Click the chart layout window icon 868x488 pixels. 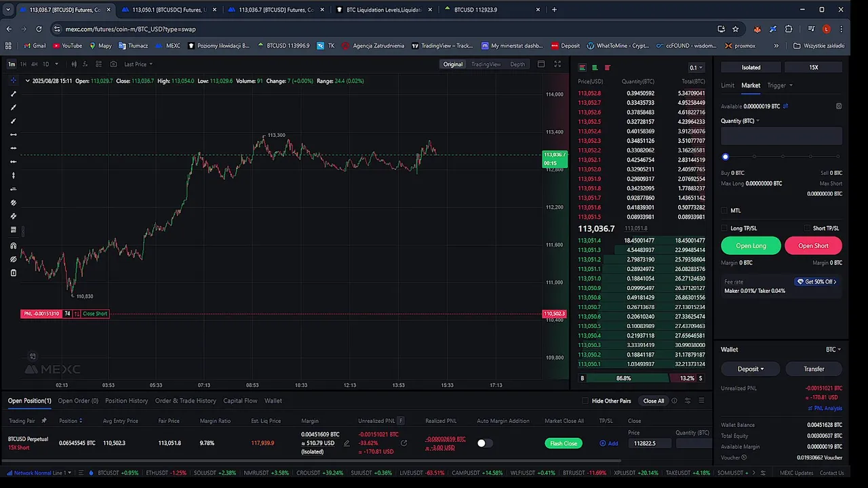click(x=541, y=64)
